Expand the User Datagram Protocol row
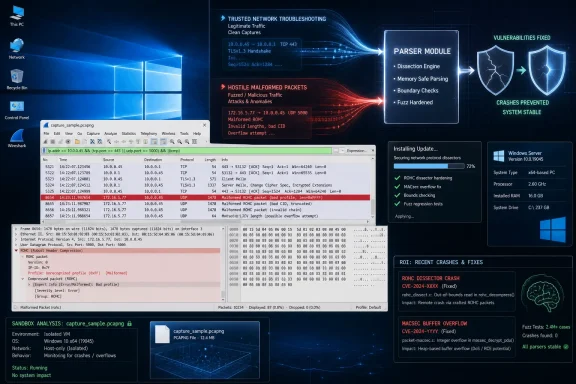Viewport: 576px width, 384px height. point(16,244)
